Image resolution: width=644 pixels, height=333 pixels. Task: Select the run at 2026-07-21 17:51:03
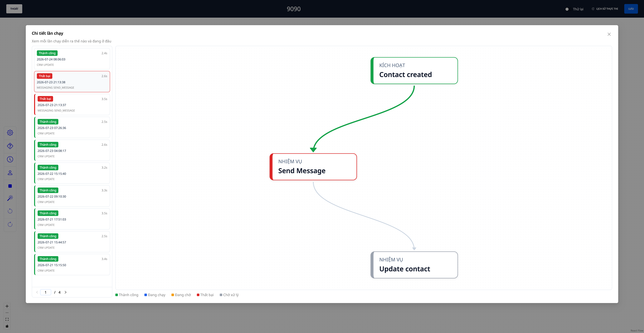[x=72, y=219]
